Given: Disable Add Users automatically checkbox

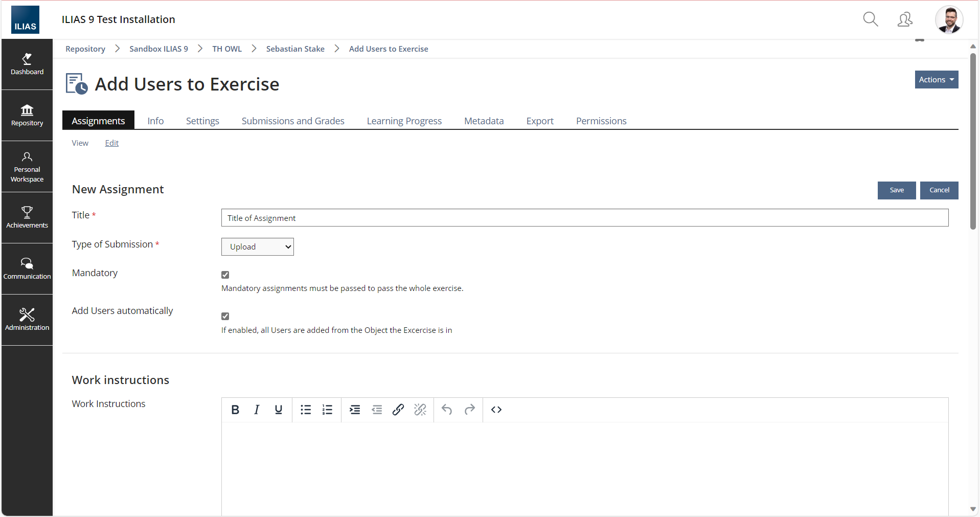Looking at the screenshot, I should 225,316.
